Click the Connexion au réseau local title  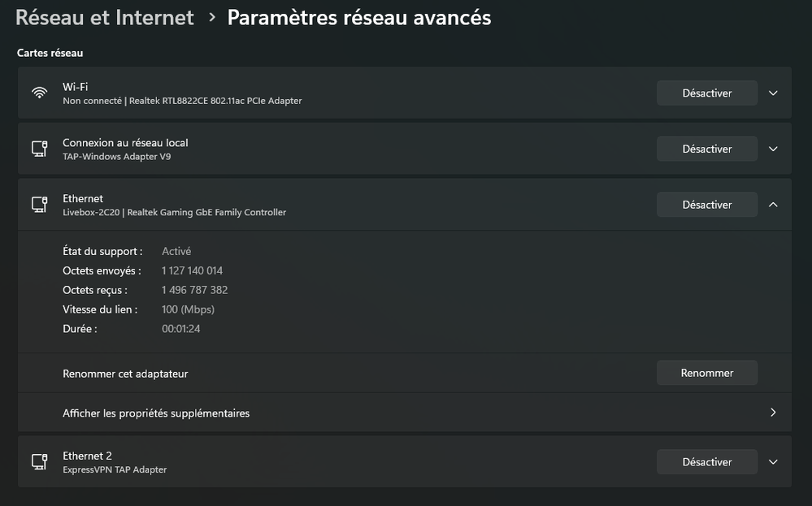(x=125, y=143)
